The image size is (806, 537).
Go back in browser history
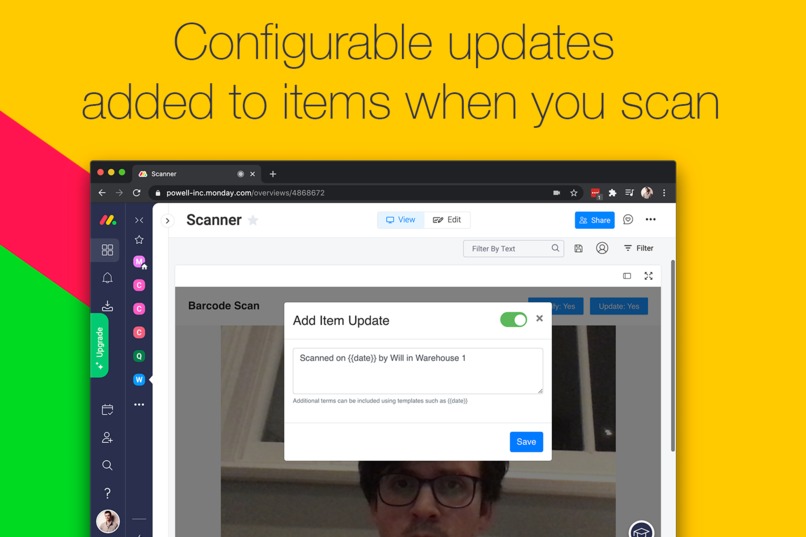coord(102,193)
